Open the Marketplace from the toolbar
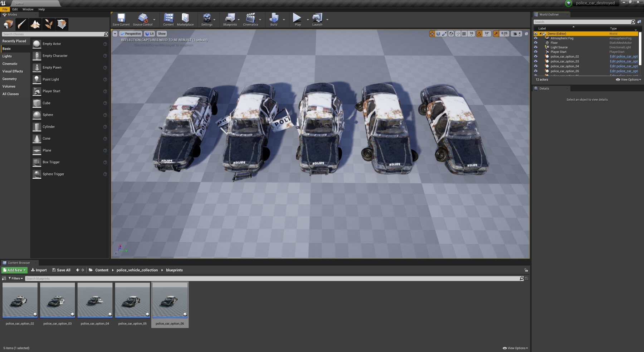Viewport: 644px width, 352px height. tap(185, 20)
